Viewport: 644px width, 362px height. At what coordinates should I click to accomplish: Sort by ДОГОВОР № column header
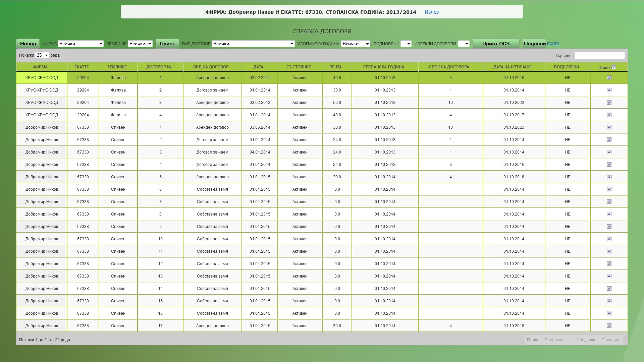point(160,67)
